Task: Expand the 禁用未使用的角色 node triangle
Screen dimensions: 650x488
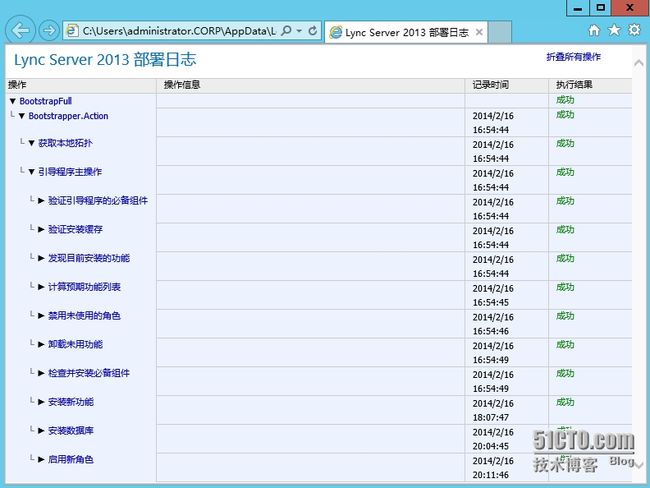Action: (41, 316)
